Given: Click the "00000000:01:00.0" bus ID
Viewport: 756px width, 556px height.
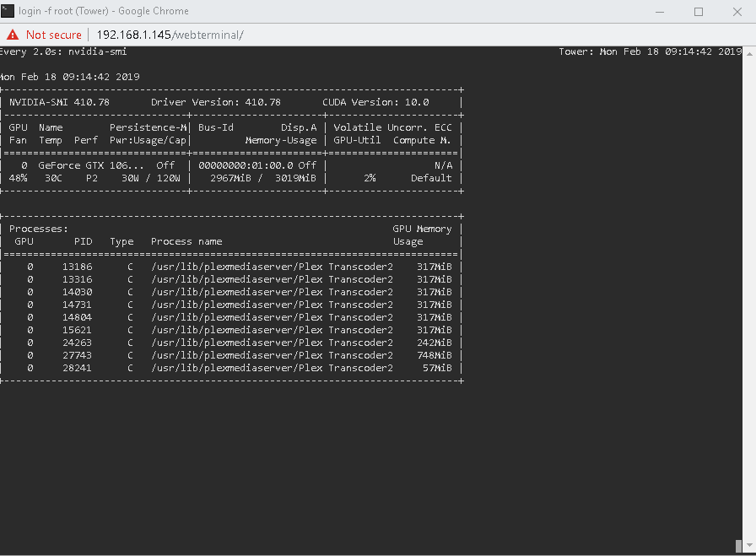Looking at the screenshot, I should pyautogui.click(x=246, y=165).
